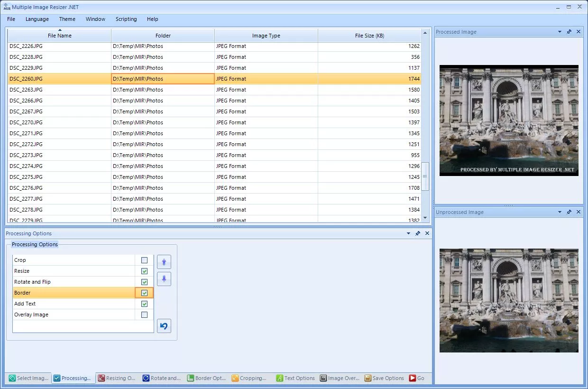Open the Scripting menu
The width and height of the screenshot is (588, 389).
coord(126,19)
